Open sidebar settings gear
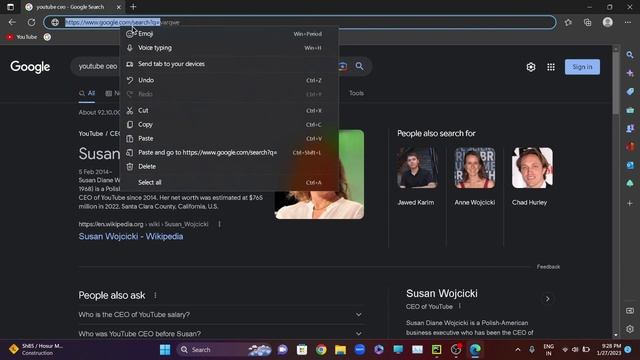640x360 pixels. coord(630,329)
